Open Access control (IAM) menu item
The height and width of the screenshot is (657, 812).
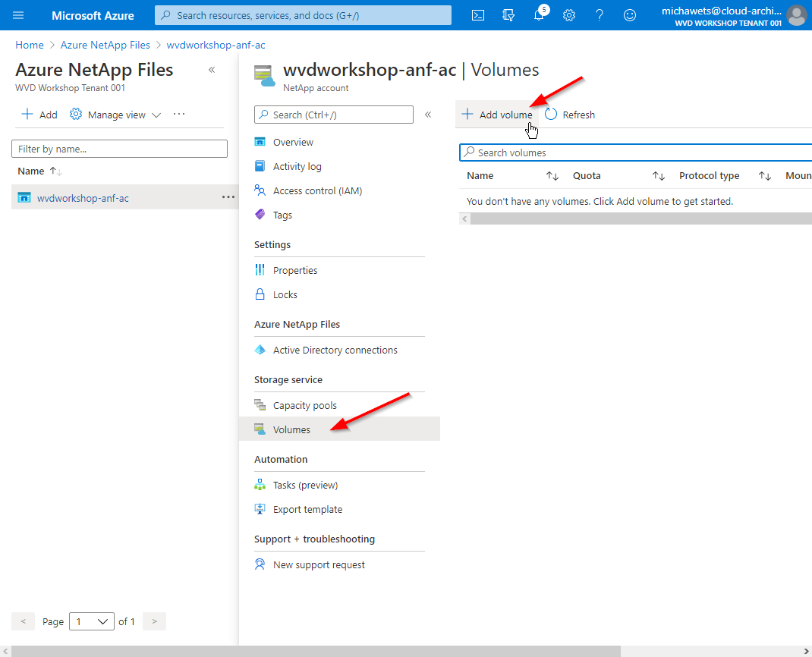pyautogui.click(x=317, y=190)
